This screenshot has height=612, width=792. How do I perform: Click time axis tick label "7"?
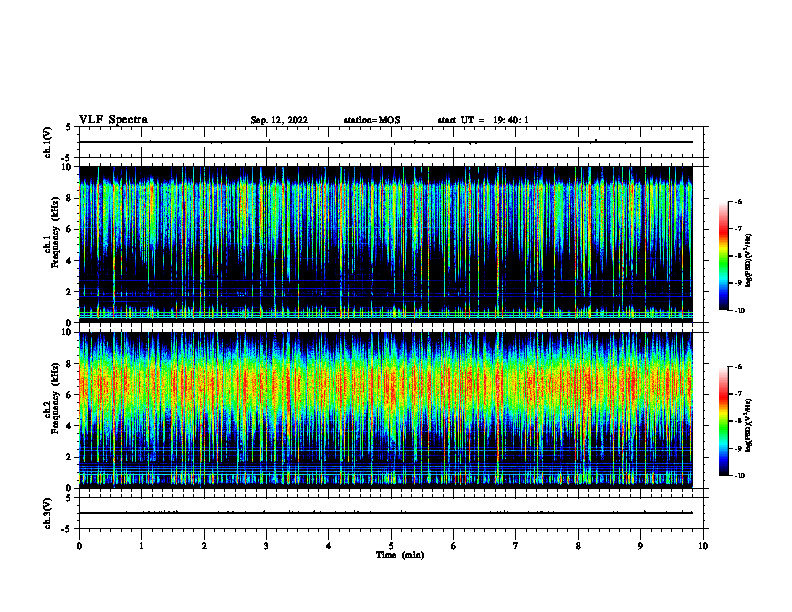[x=516, y=546]
